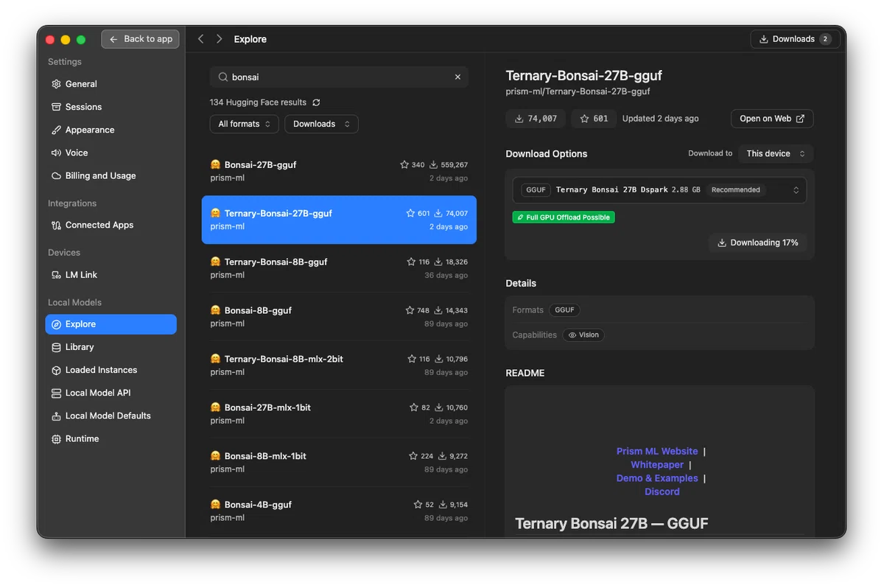The width and height of the screenshot is (884, 588).
Task: Select Bonsai-27B-mlx-1bit result
Action: pyautogui.click(x=339, y=414)
